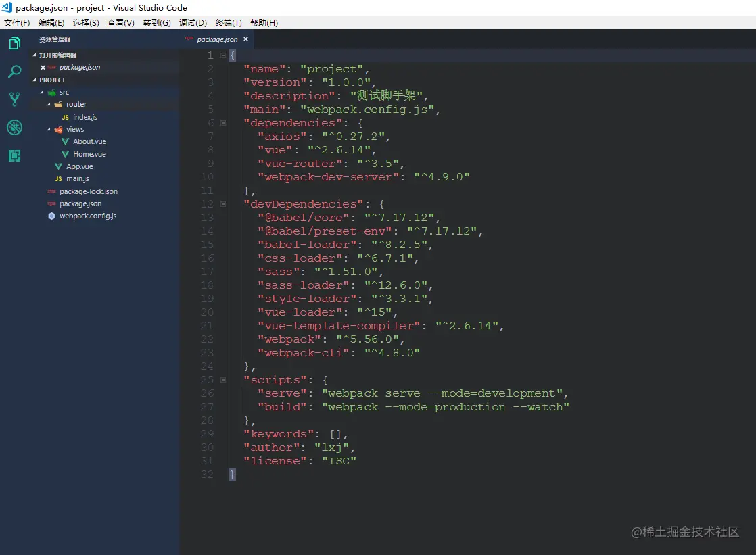Image resolution: width=756 pixels, height=555 pixels.
Task: Open the Debug view in the activity bar
Action: (x=14, y=127)
